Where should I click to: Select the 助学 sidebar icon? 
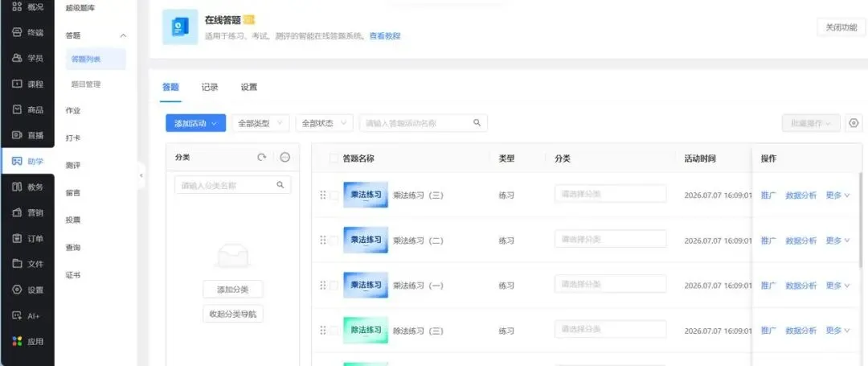click(17, 161)
